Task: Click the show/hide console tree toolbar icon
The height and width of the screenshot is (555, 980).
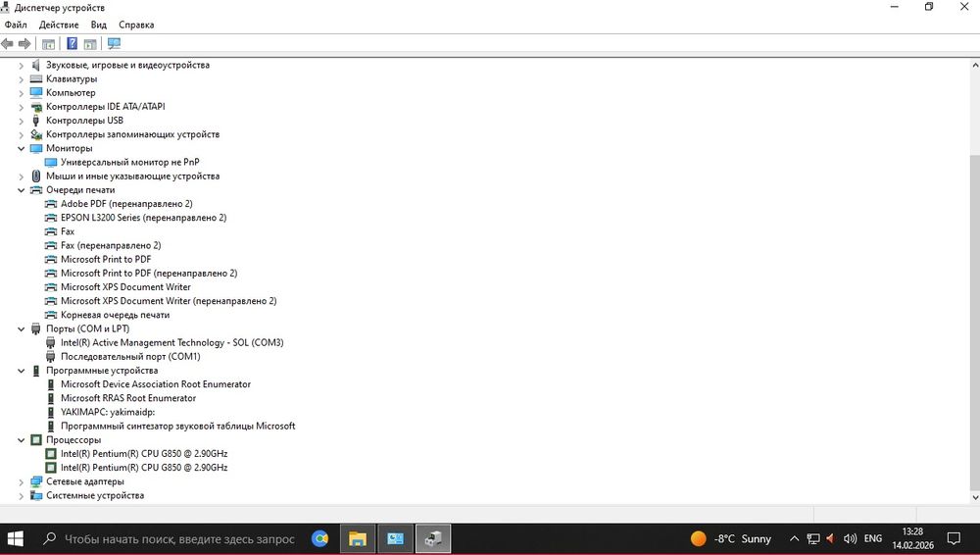Action: click(48, 44)
